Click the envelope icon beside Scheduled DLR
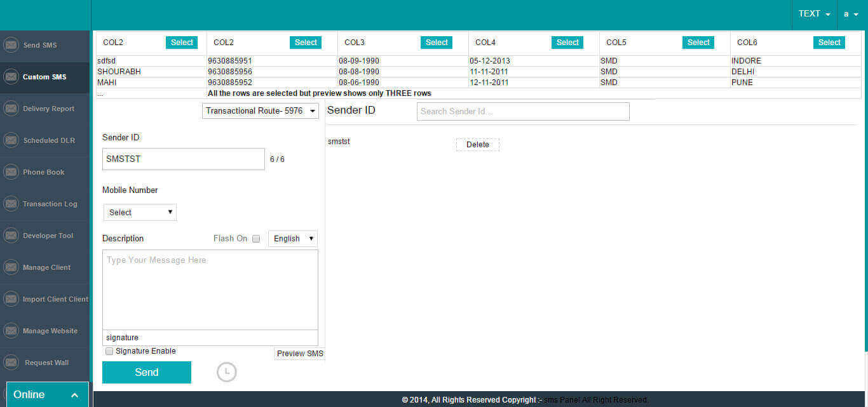Screen dimensions: 868x407 [x=11, y=140]
